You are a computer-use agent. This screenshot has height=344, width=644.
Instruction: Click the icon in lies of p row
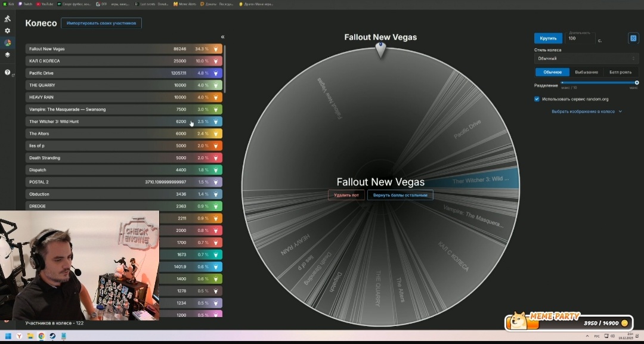[x=216, y=145]
